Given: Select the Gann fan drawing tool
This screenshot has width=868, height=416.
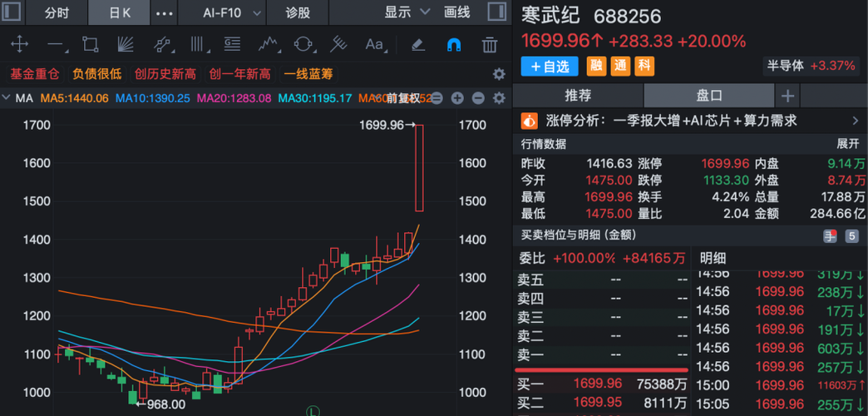Looking at the screenshot, I should [x=126, y=44].
